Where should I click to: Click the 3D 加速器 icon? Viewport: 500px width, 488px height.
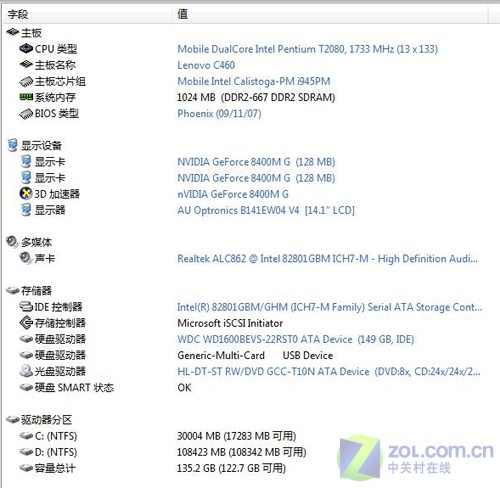click(x=26, y=193)
